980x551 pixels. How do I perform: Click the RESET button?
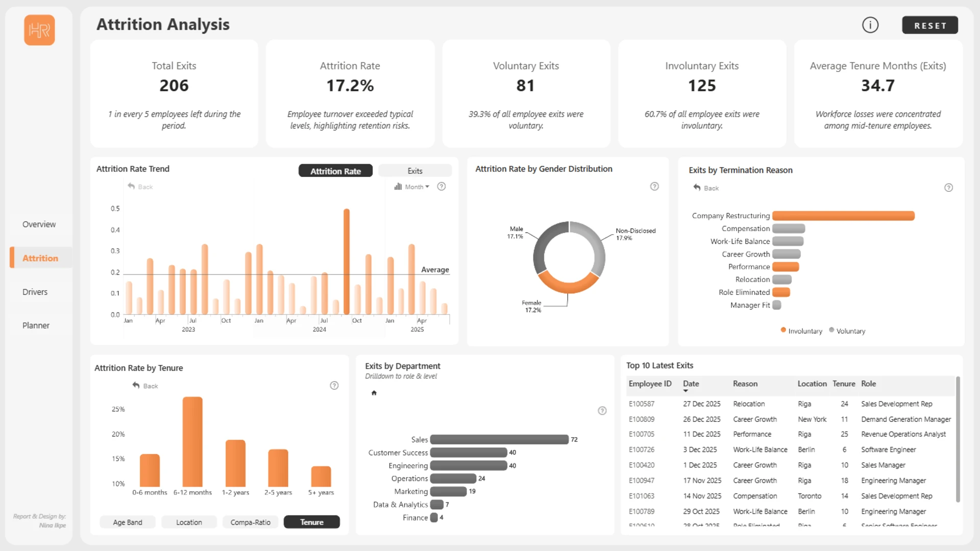[930, 26]
